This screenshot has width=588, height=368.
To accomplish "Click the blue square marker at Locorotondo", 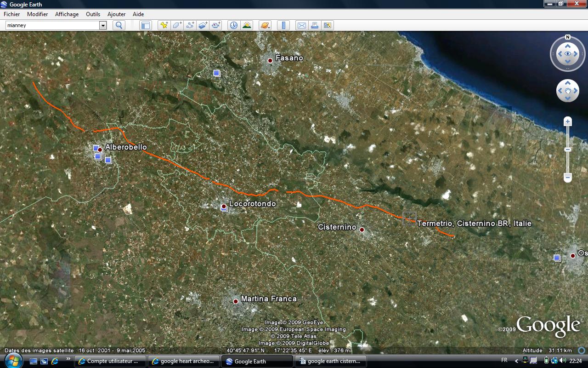I will (x=225, y=208).
